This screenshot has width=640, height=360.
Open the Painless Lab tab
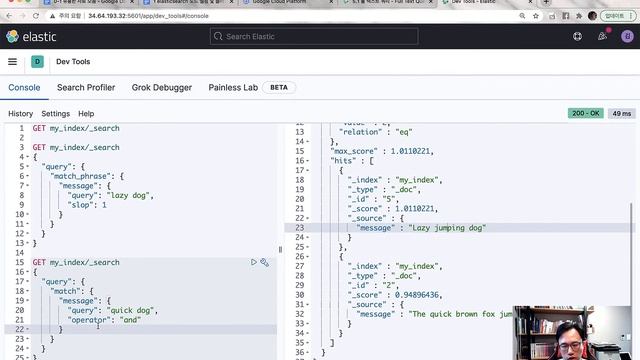coord(233,87)
